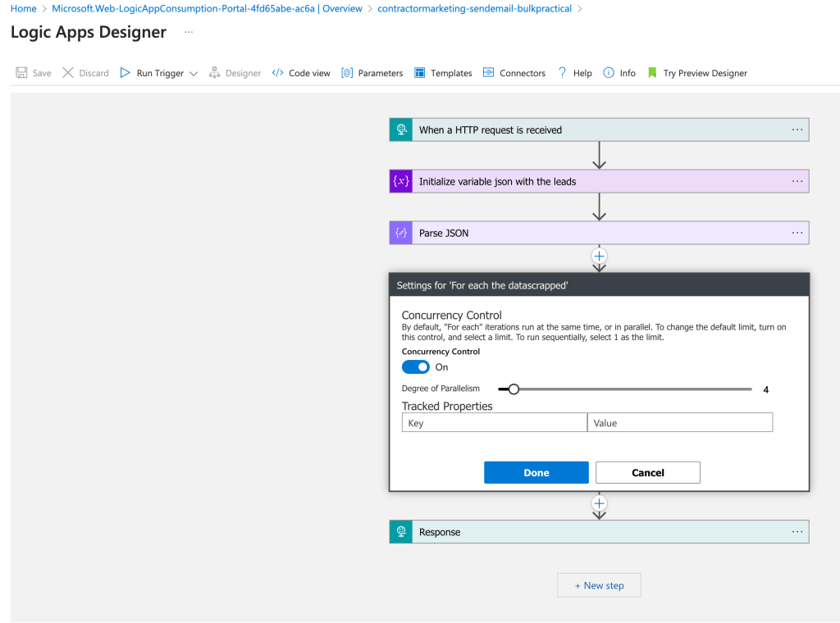The height and width of the screenshot is (623, 840).
Task: Go to Home in the breadcrumb
Action: pos(24,8)
